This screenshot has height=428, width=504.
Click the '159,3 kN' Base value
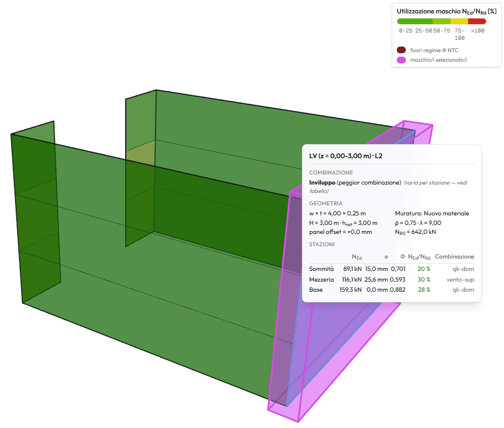pyautogui.click(x=350, y=290)
